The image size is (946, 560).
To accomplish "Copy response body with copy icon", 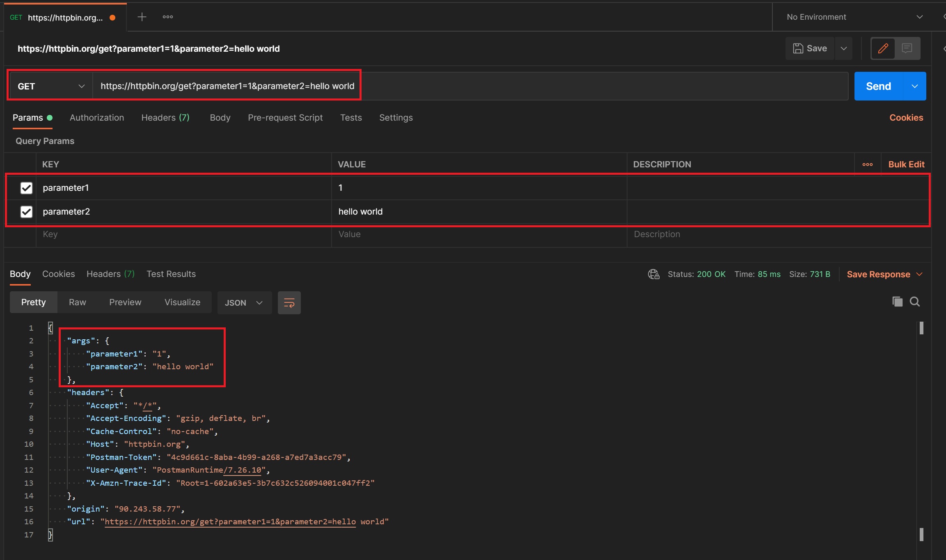I will pos(897,302).
